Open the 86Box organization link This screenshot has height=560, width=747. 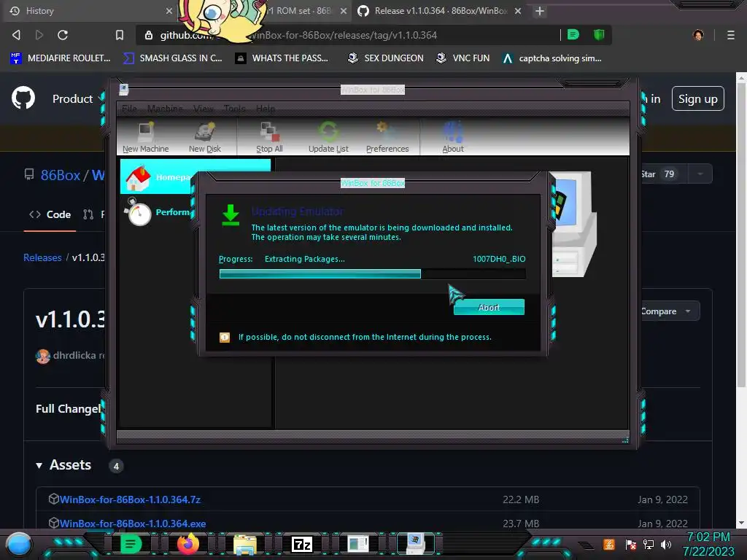point(61,175)
